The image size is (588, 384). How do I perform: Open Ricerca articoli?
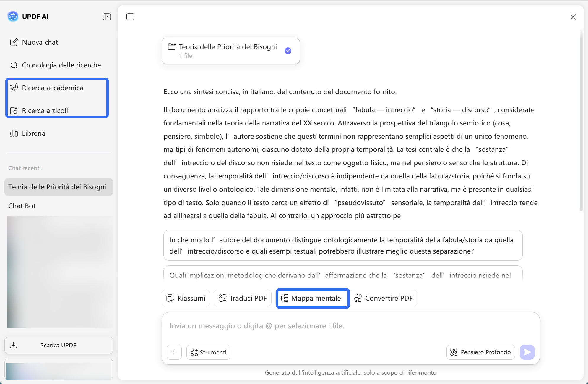click(45, 111)
